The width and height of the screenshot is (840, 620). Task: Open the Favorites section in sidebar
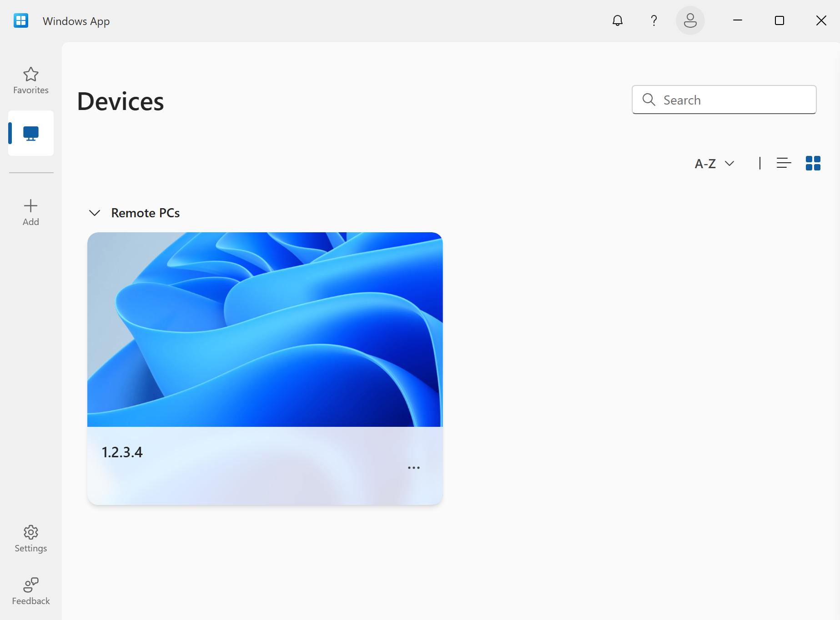pyautogui.click(x=31, y=81)
